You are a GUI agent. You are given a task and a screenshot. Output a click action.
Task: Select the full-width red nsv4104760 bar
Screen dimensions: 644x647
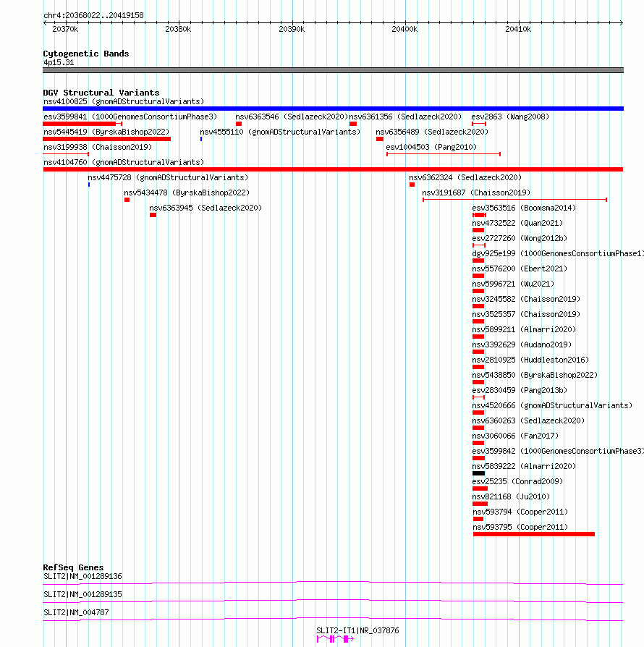click(333, 169)
